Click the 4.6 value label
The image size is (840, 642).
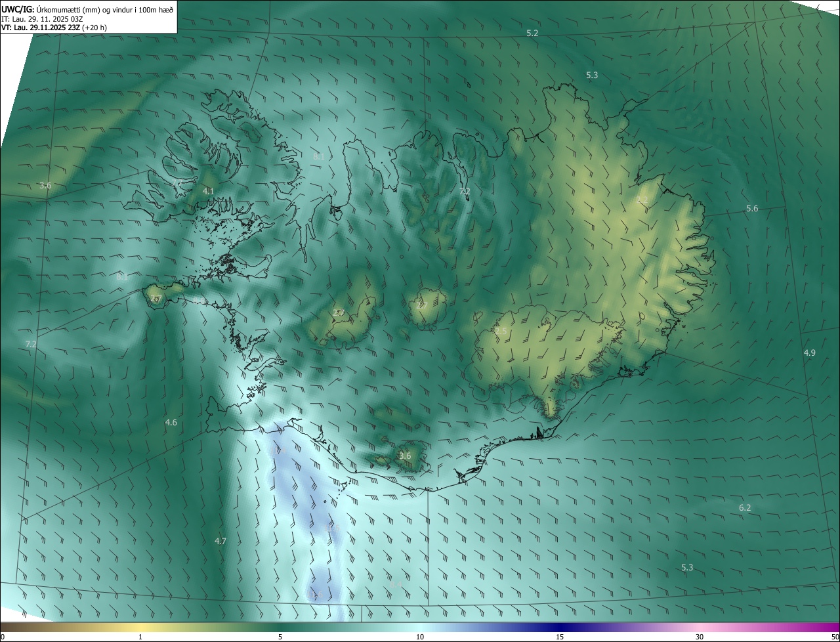171,423
